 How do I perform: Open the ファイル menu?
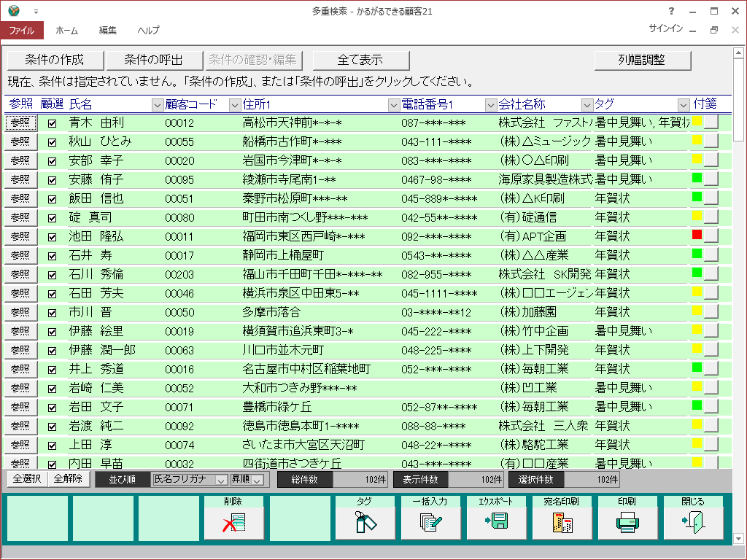(22, 31)
